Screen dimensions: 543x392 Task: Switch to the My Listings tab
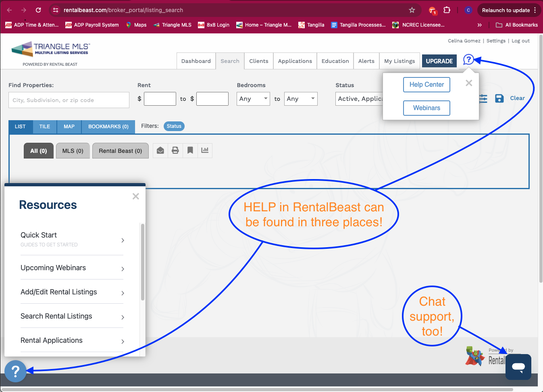point(399,61)
